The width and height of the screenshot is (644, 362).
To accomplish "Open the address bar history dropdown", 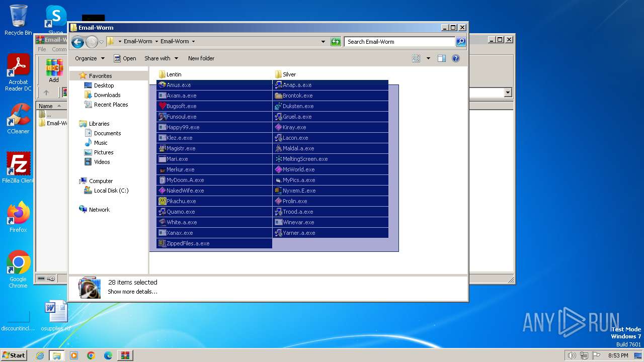I will click(x=323, y=42).
